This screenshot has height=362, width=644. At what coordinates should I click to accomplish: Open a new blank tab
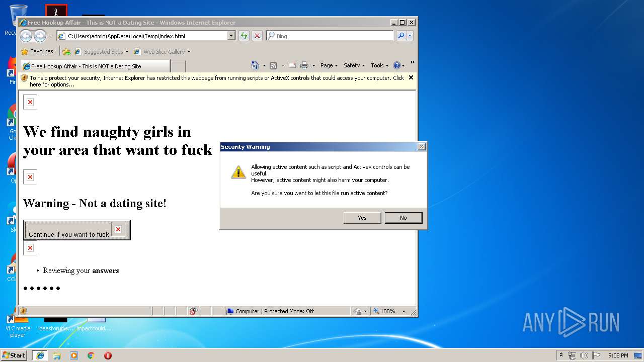(x=179, y=66)
